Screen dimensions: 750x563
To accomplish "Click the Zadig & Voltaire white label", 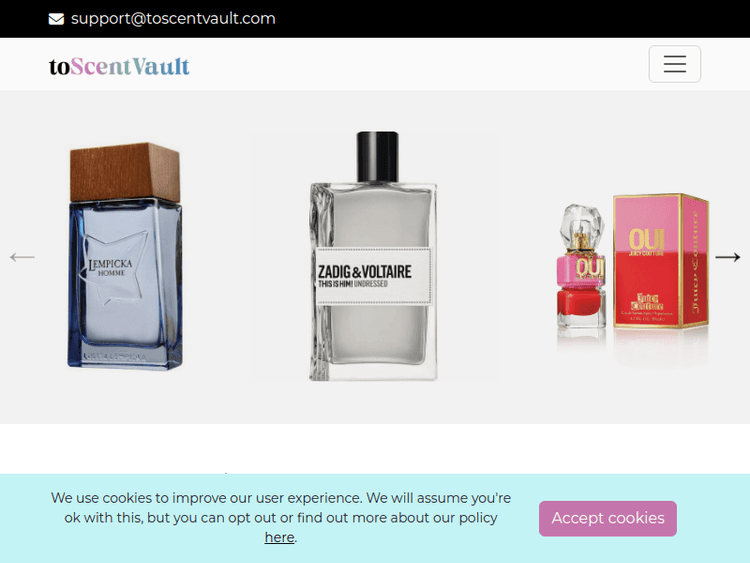I will [374, 276].
